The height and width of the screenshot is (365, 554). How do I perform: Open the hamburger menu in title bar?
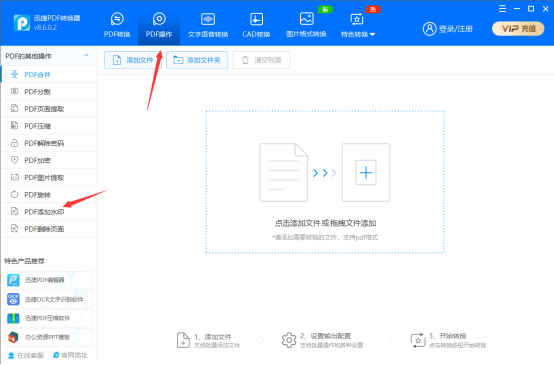[502, 9]
